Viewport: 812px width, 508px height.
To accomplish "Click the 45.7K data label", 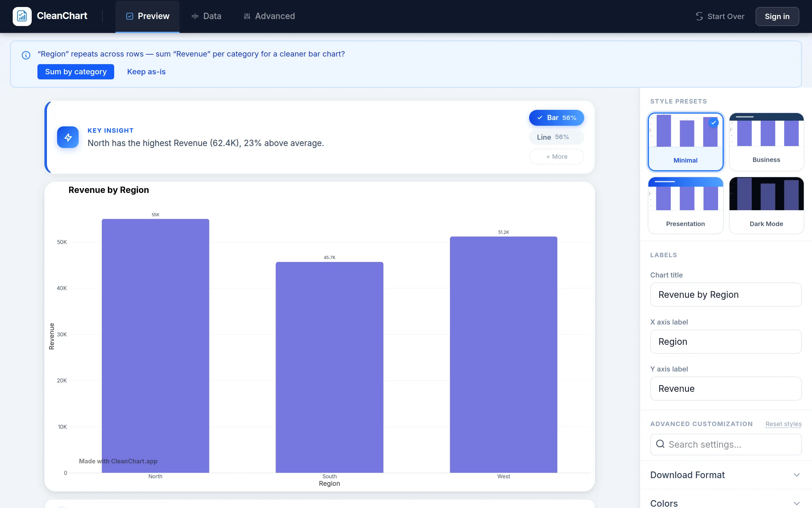I will pos(329,257).
